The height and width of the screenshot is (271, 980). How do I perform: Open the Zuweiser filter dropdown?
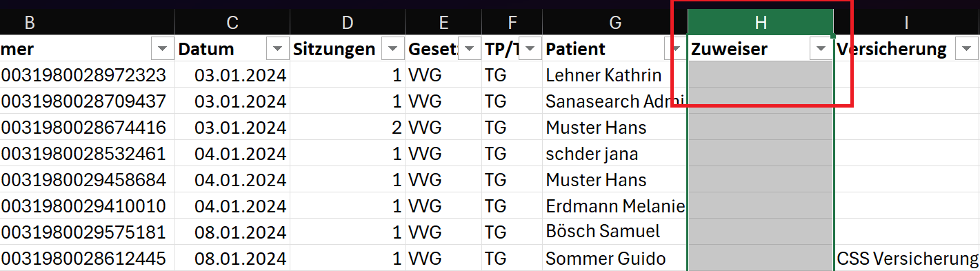pos(821,49)
